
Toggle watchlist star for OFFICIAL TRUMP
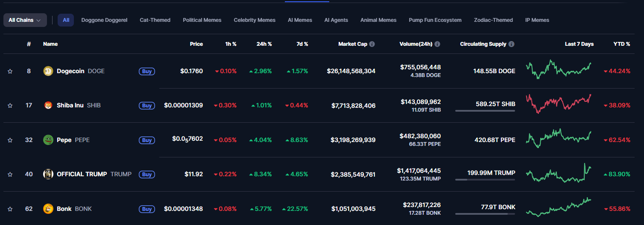pos(10,175)
